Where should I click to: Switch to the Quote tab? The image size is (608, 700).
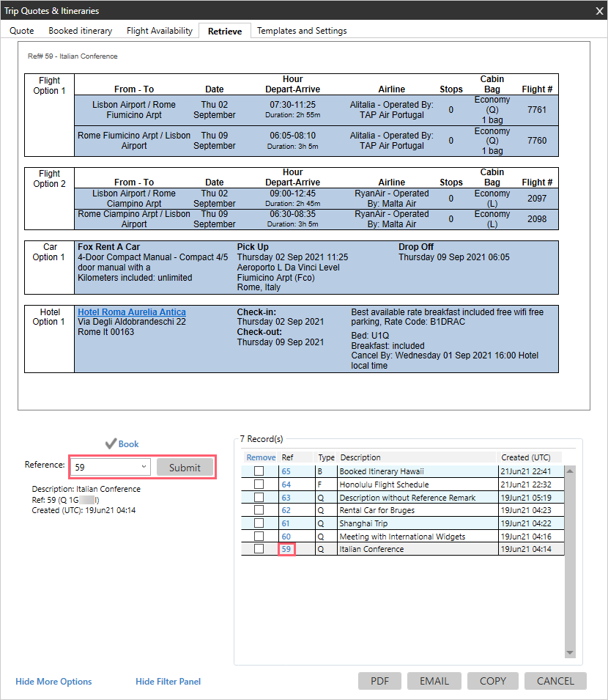(x=22, y=31)
